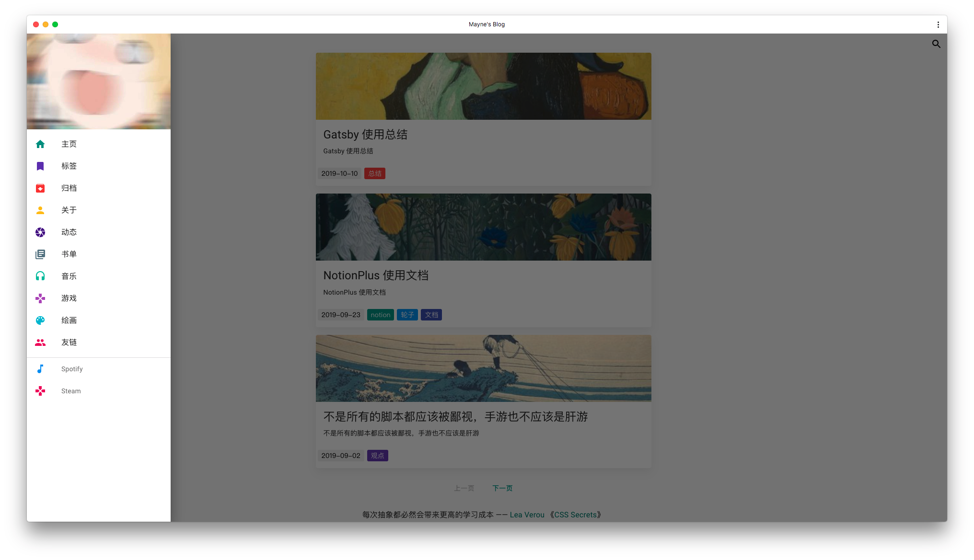Click the jungle flowers cover of NotionPlus post
Screen dimensions: 974x560
pos(484,227)
